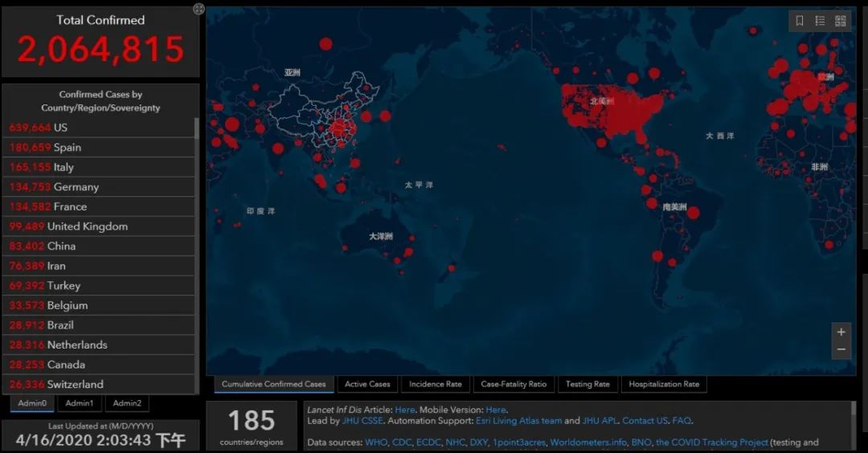Open the Incidence Rate tab
This screenshot has height=453, width=868.
(x=436, y=384)
